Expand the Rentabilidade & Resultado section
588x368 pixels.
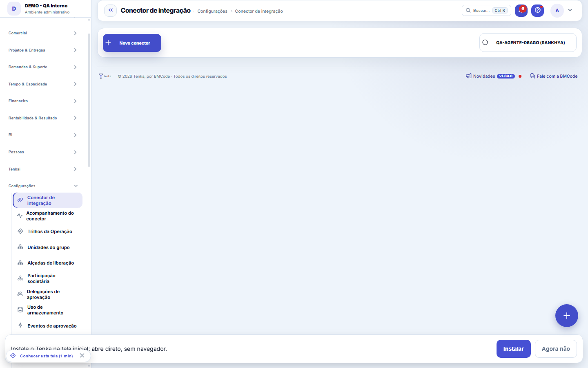point(42,118)
